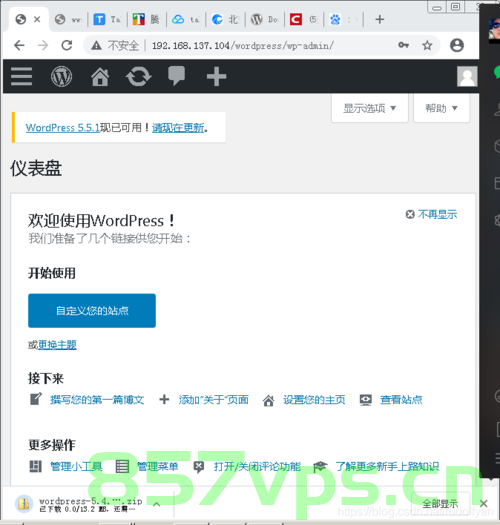The height and width of the screenshot is (525, 500).
Task: Open updates via the refresh arrows icon
Action: pyautogui.click(x=139, y=76)
